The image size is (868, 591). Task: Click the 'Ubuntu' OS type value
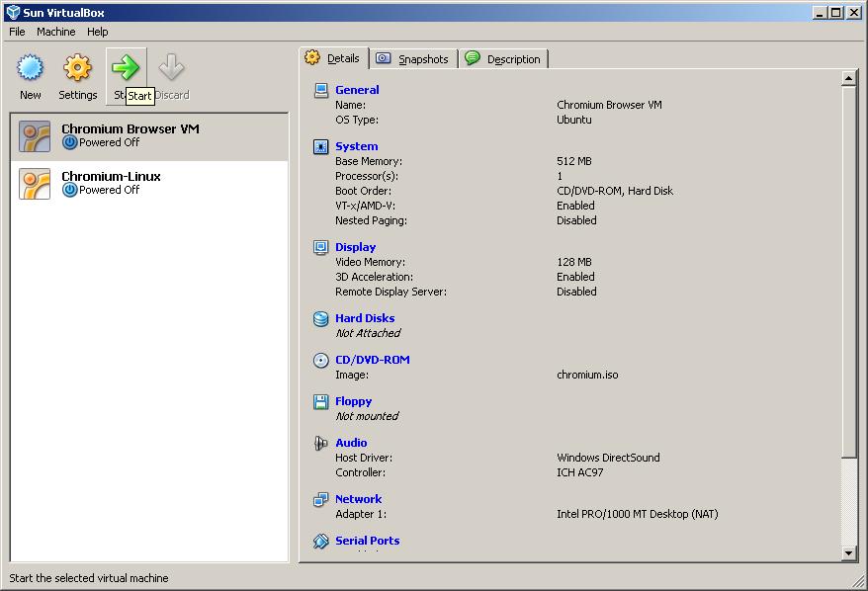[x=574, y=121]
